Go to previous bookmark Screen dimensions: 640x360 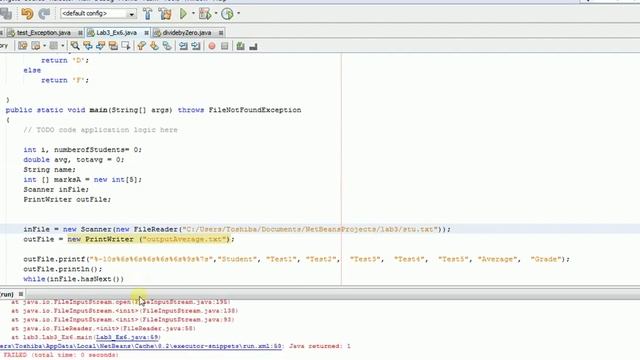pyautogui.click(x=141, y=46)
